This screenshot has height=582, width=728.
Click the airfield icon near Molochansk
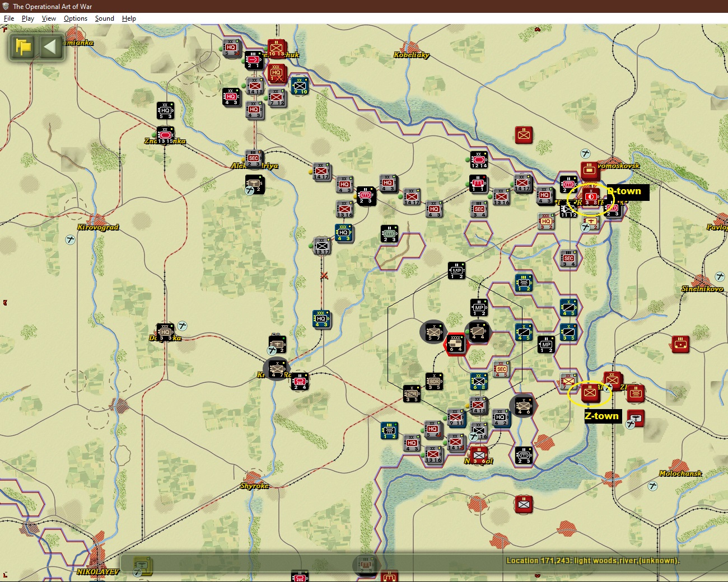point(653,486)
